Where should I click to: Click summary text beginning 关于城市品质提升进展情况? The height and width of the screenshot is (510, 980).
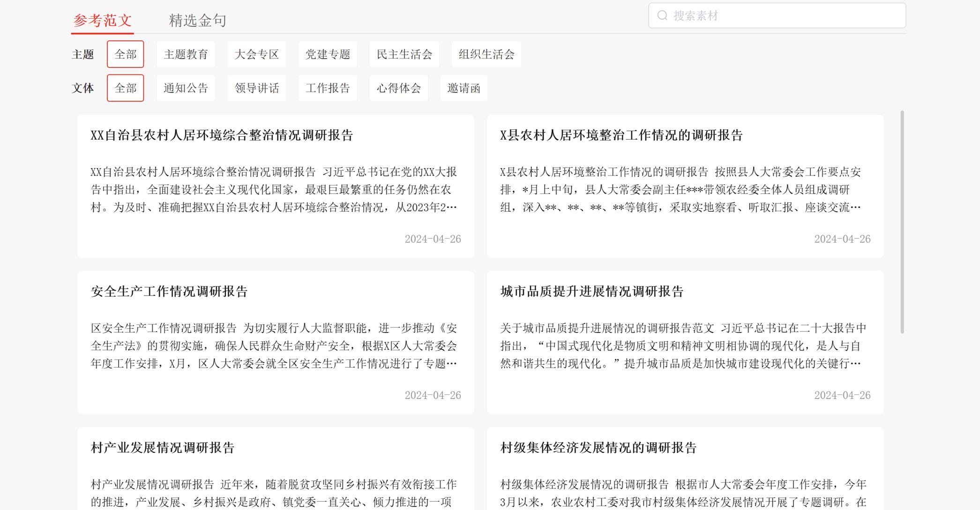tap(683, 346)
